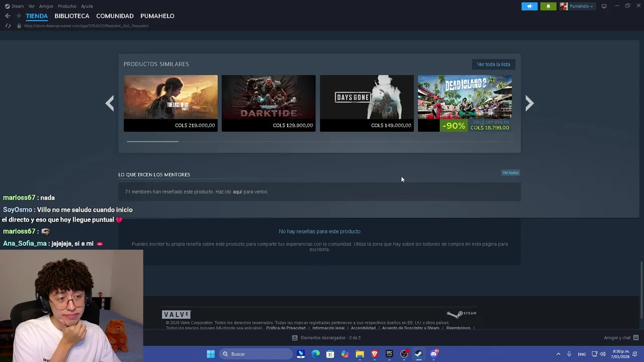Screen dimensions: 644x362
Task: Open OBS Studio from the taskbar
Action: point(404,354)
